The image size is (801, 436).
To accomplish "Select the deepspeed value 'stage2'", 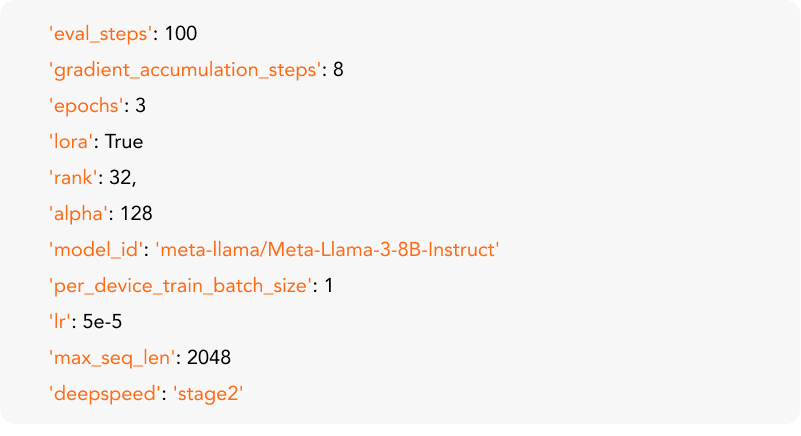I will [209, 394].
